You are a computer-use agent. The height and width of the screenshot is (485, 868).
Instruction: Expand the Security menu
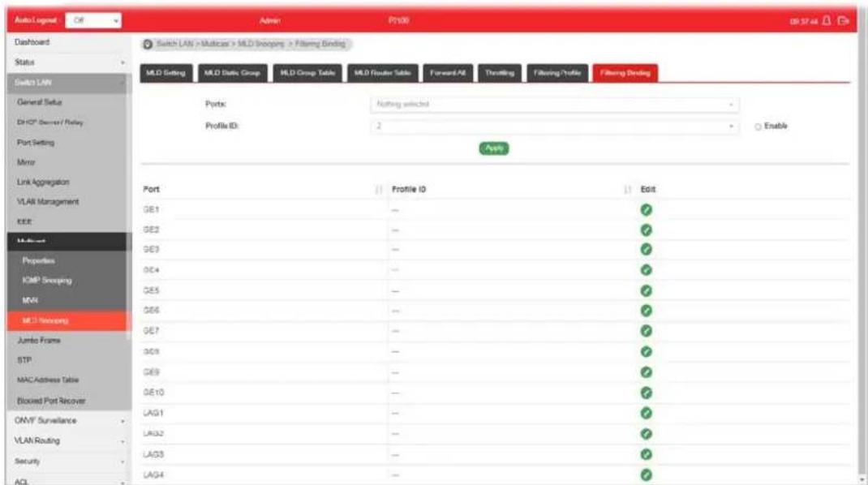pyautogui.click(x=69, y=461)
